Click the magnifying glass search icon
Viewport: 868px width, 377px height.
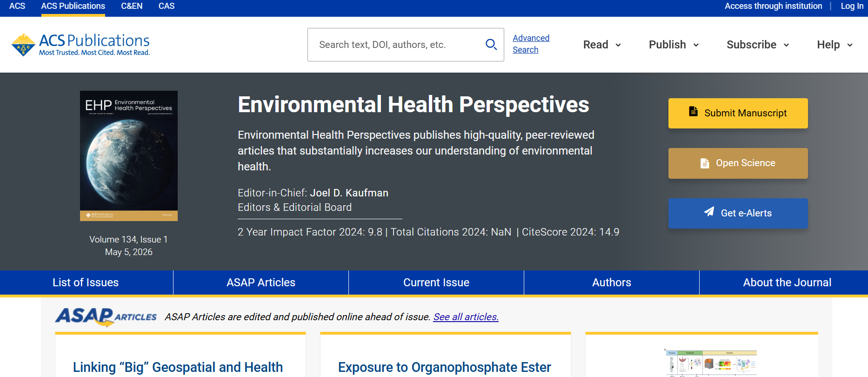pos(491,45)
